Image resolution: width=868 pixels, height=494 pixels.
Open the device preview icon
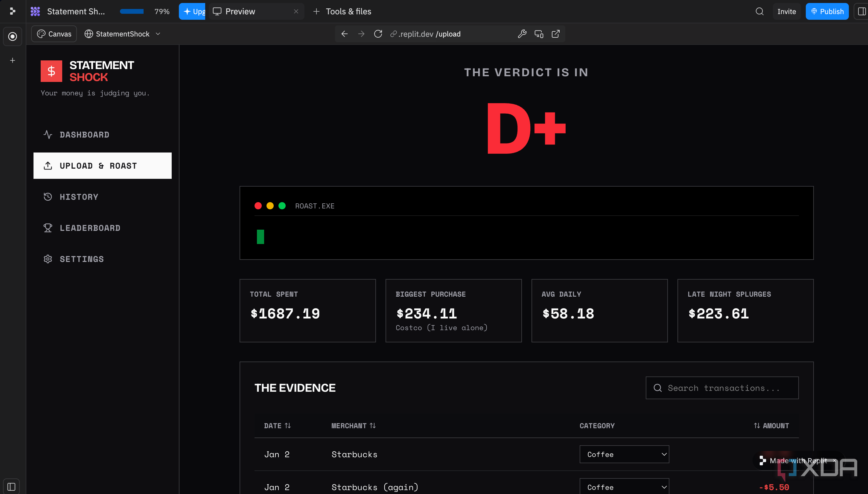click(539, 34)
